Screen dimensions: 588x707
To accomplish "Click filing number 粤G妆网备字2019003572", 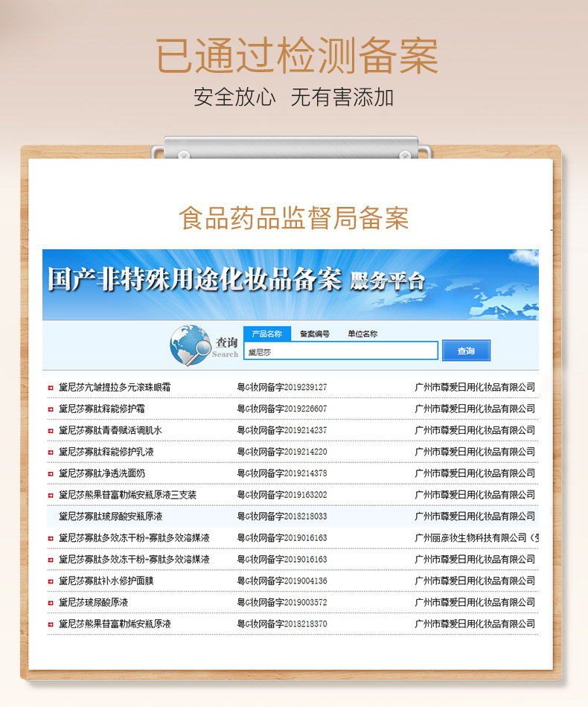I will click(282, 602).
